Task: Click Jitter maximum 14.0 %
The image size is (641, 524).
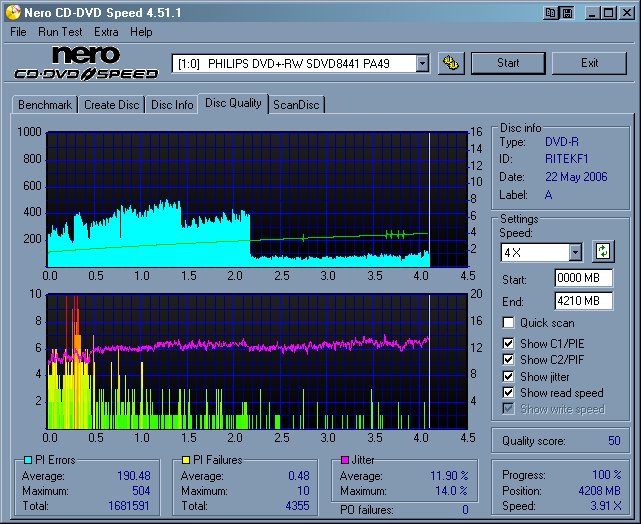Action: click(x=451, y=490)
